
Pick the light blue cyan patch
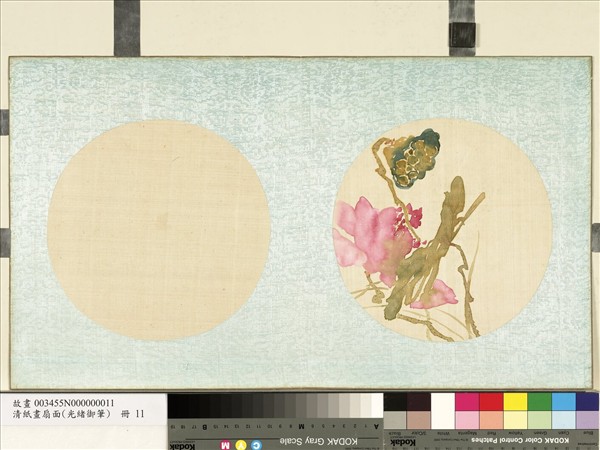point(564,401)
